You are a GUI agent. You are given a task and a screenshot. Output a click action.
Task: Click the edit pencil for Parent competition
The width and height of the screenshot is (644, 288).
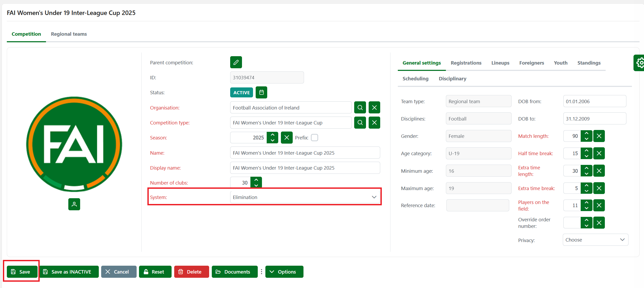coord(236,62)
